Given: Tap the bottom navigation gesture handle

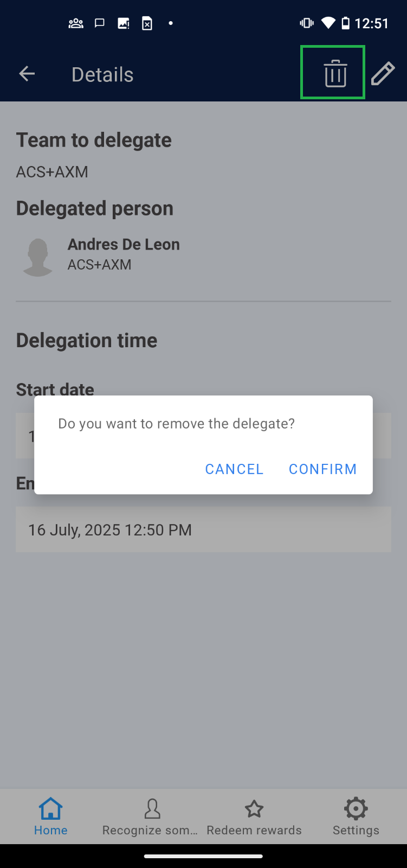Looking at the screenshot, I should [203, 857].
